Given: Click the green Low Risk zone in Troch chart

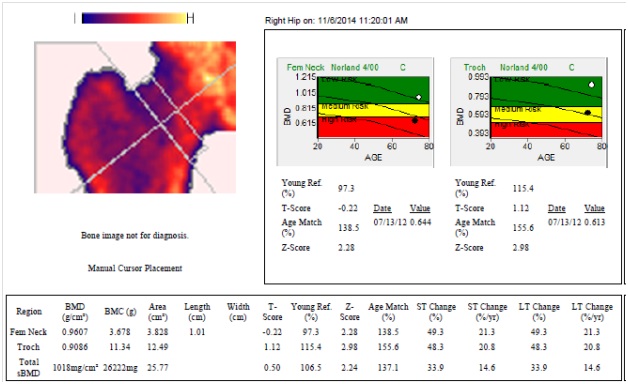Looking at the screenshot, I should pyautogui.click(x=546, y=91).
